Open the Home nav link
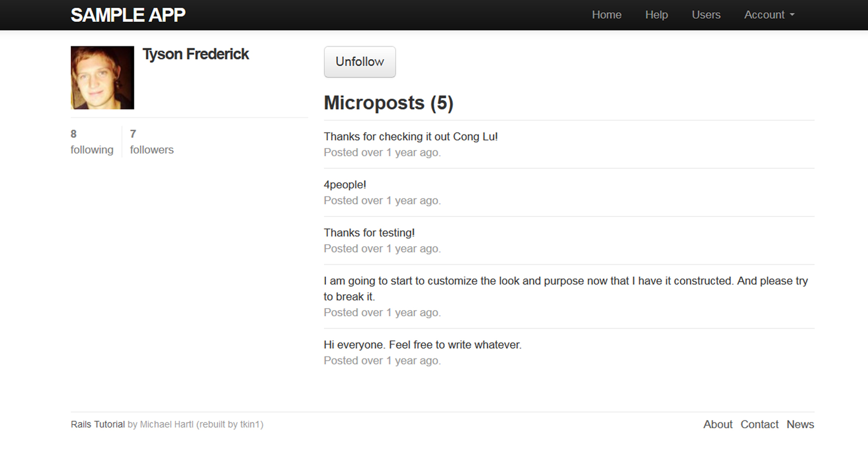The image size is (868, 469). [x=607, y=15]
